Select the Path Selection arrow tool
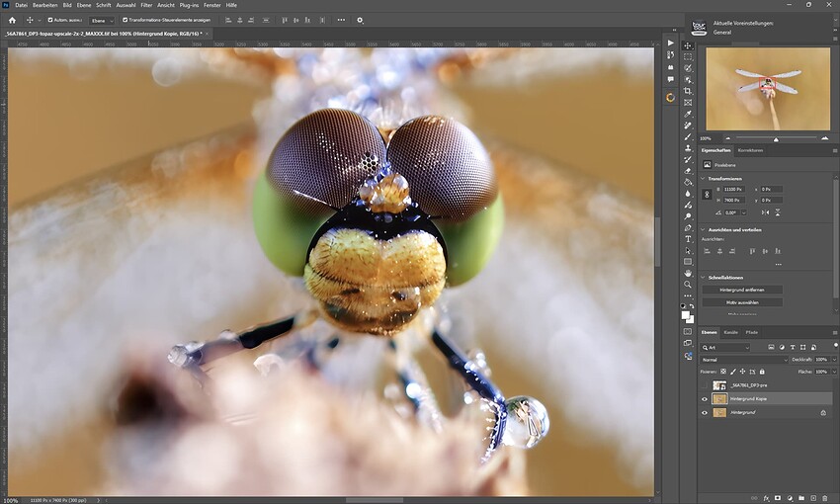Image resolution: width=840 pixels, height=504 pixels. tap(688, 251)
